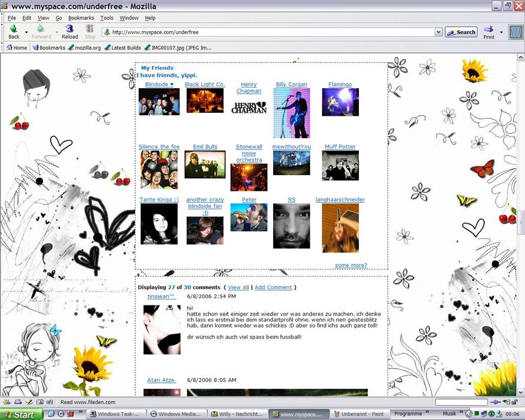
Task: Print the page using Print icon
Action: [488, 32]
